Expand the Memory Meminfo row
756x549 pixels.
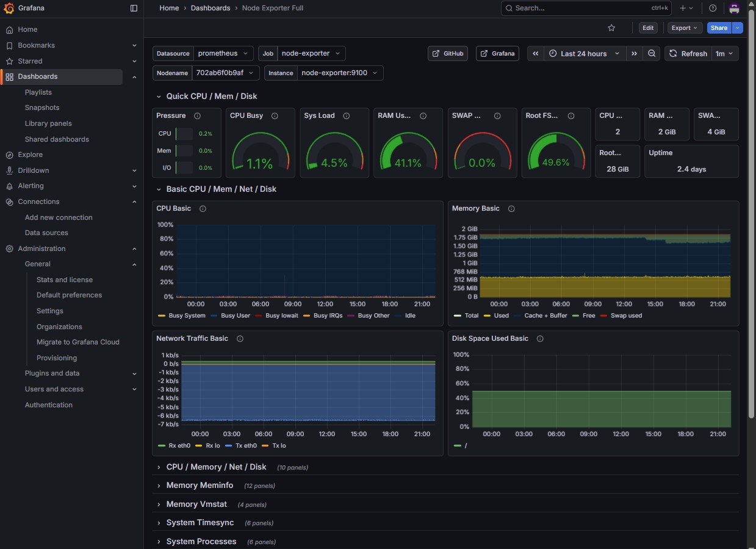[x=200, y=485]
